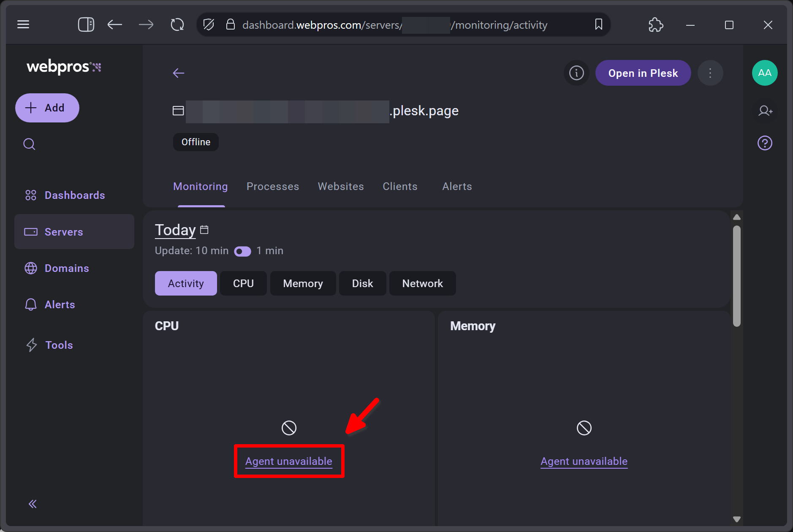
Task: Select the Network view button
Action: point(422,283)
